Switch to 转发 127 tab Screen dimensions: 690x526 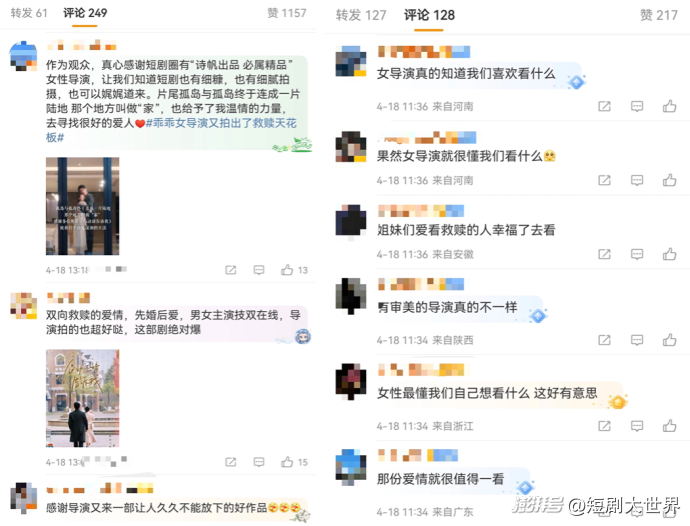pyautogui.click(x=361, y=15)
